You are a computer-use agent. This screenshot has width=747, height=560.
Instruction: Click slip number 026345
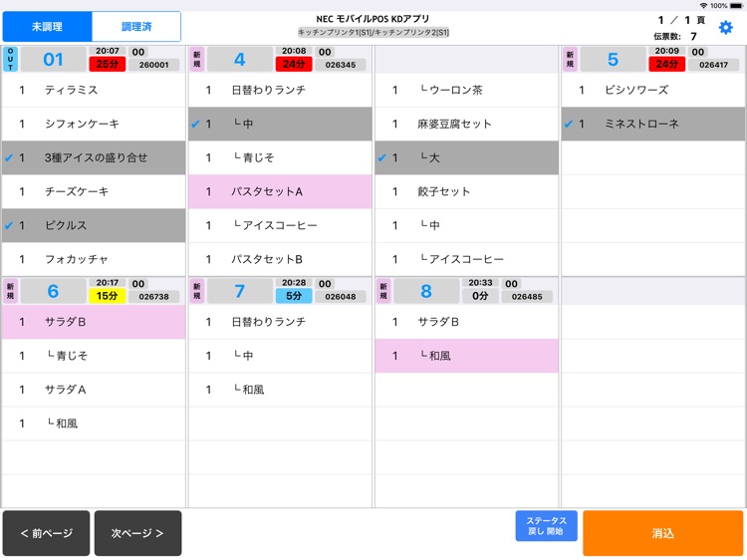pyautogui.click(x=341, y=65)
